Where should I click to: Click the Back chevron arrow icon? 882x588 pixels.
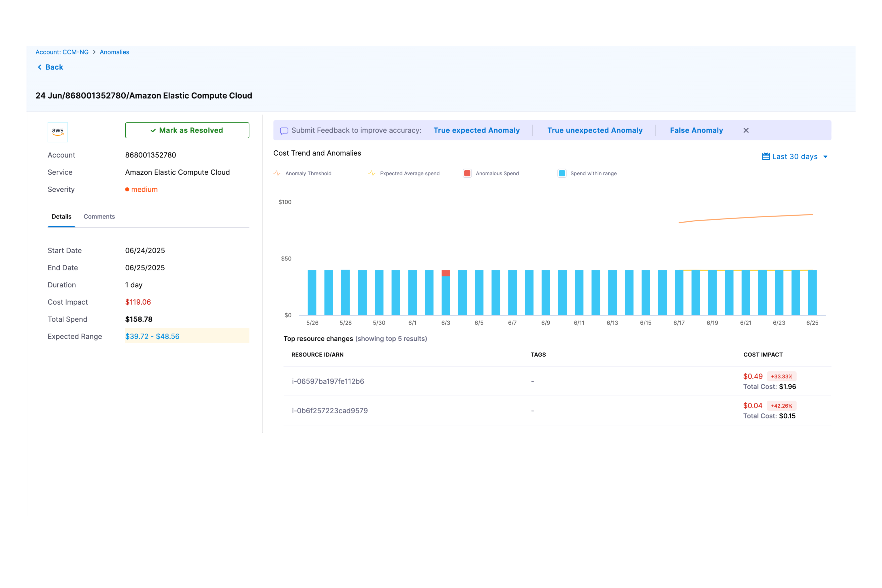click(x=40, y=67)
